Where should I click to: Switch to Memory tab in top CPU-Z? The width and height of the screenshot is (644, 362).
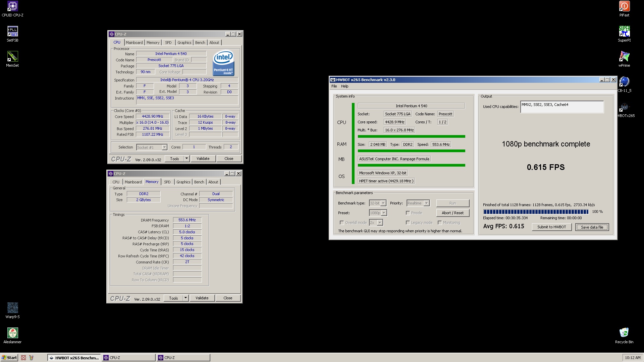tap(153, 43)
